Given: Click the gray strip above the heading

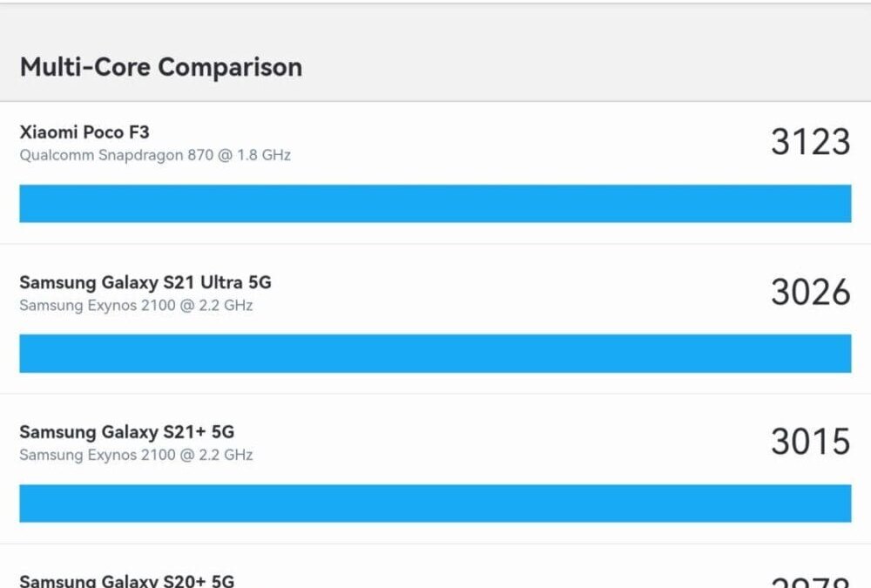Looking at the screenshot, I should [435, 22].
